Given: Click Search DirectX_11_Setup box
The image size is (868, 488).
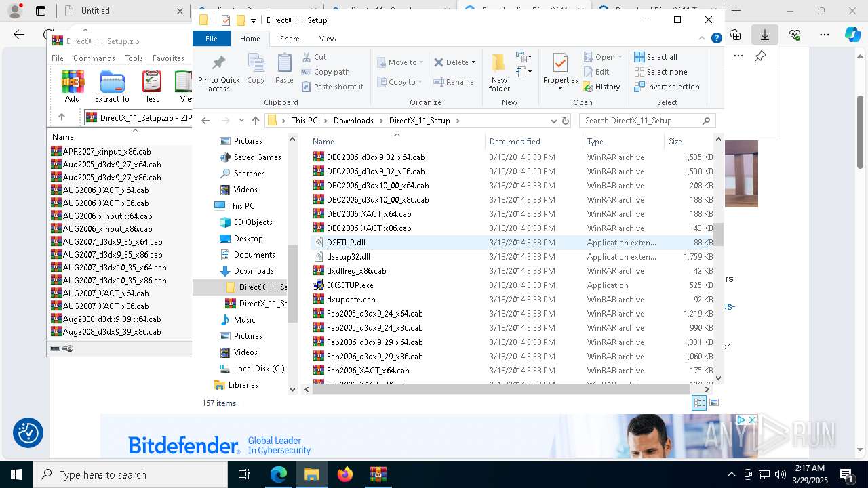Looking at the screenshot, I should (648, 121).
